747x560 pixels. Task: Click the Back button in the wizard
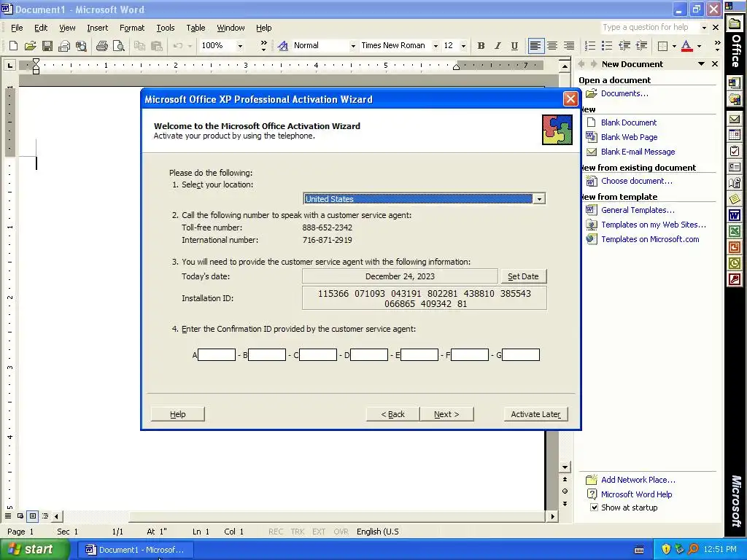[392, 414]
